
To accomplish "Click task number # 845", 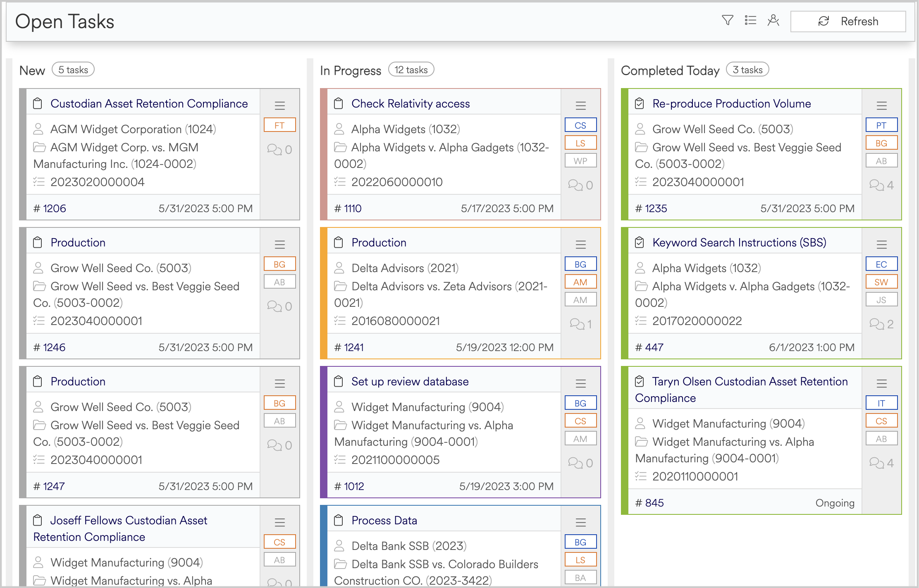I will coord(649,503).
